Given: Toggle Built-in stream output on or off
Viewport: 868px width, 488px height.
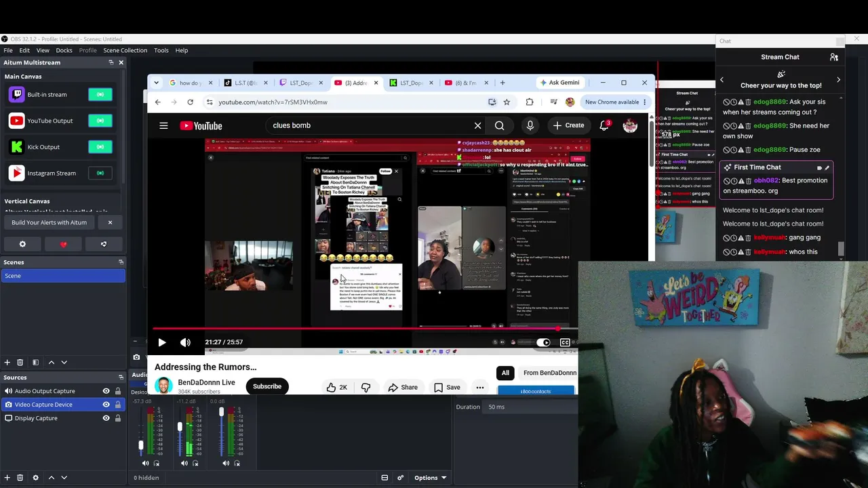Looking at the screenshot, I should (x=100, y=95).
